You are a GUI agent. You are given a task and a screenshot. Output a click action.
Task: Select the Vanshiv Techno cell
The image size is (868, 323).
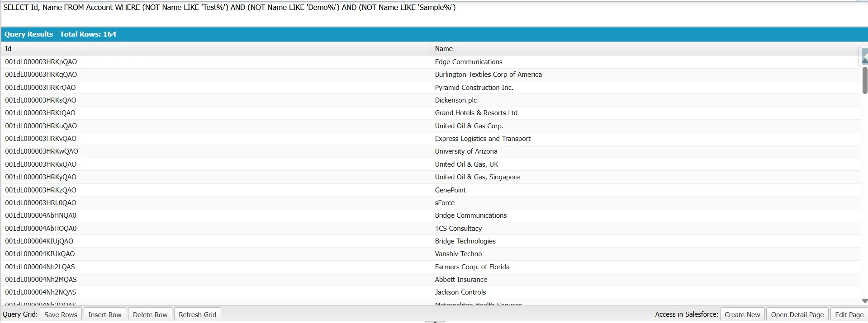pyautogui.click(x=645, y=254)
